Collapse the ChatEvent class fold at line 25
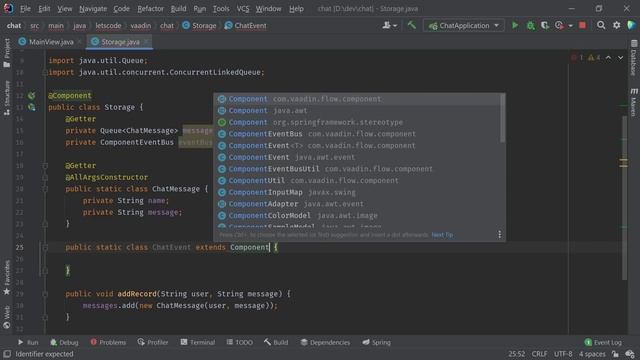Viewport: 640px width, 360px height. click(45, 247)
